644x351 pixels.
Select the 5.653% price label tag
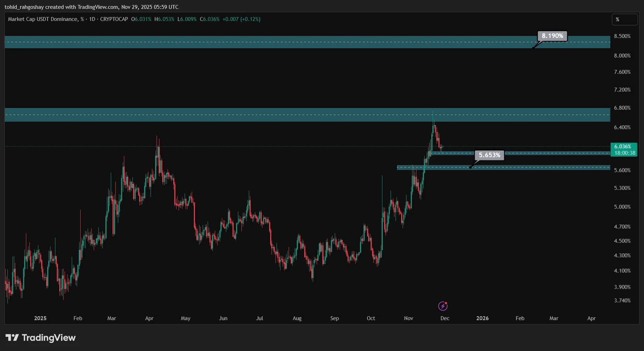point(489,155)
